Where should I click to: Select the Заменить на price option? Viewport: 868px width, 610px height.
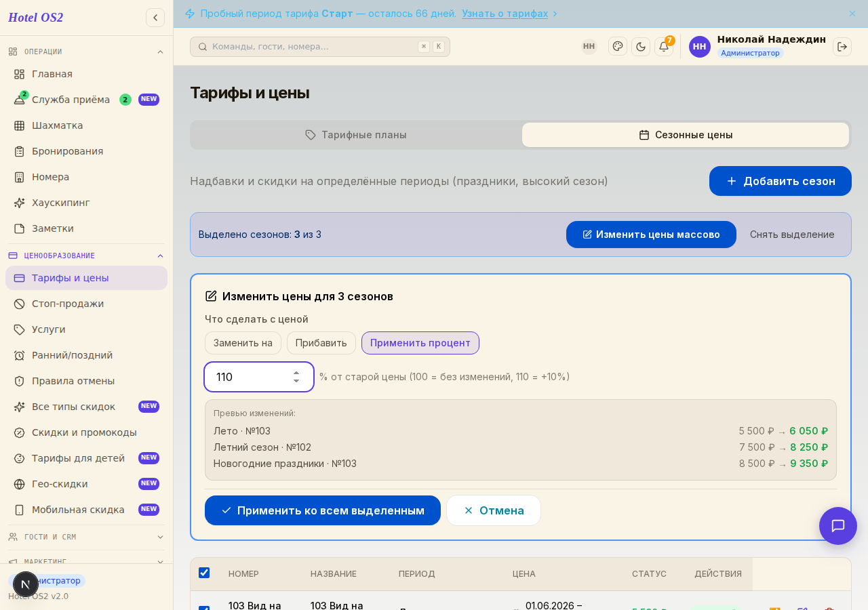pyautogui.click(x=243, y=343)
